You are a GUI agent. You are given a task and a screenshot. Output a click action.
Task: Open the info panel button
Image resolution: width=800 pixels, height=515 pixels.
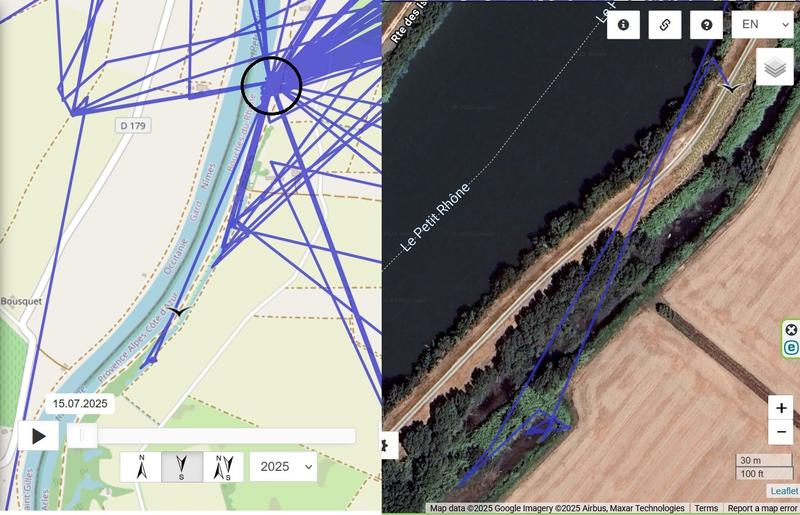pos(623,24)
